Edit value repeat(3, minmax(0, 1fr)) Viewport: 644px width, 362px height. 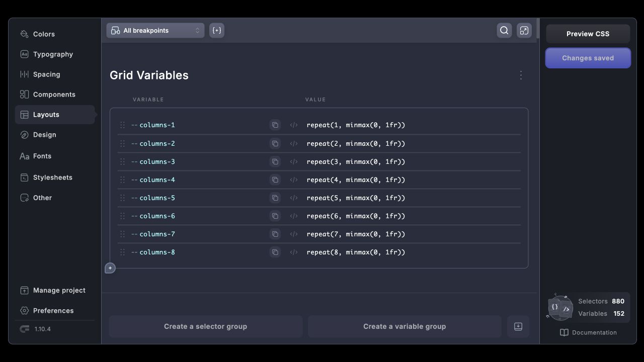(x=356, y=162)
